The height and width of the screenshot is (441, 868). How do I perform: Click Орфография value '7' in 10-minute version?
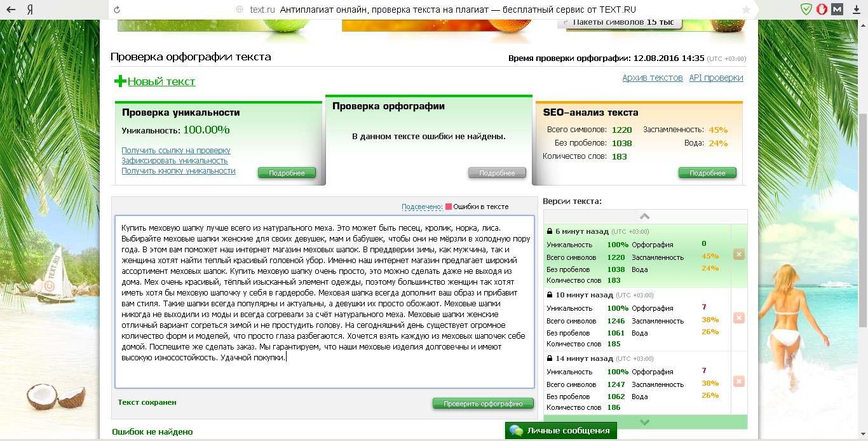[704, 308]
